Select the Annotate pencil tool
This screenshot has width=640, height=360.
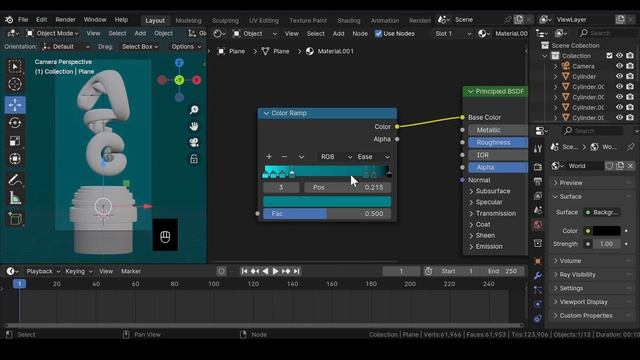pyautogui.click(x=15, y=180)
